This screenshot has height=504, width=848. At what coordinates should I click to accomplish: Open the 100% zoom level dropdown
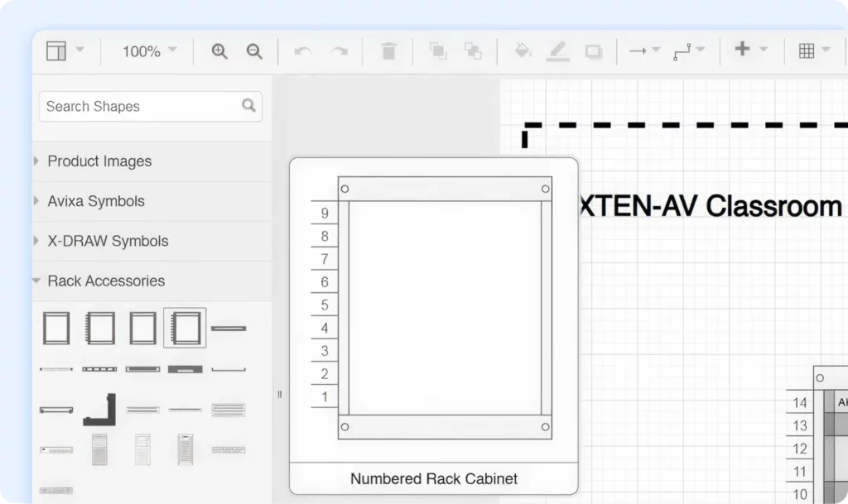tap(147, 50)
